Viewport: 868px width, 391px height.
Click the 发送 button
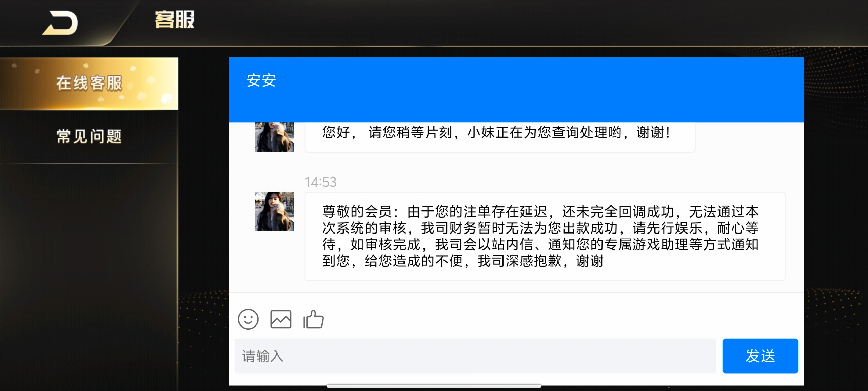(760, 356)
